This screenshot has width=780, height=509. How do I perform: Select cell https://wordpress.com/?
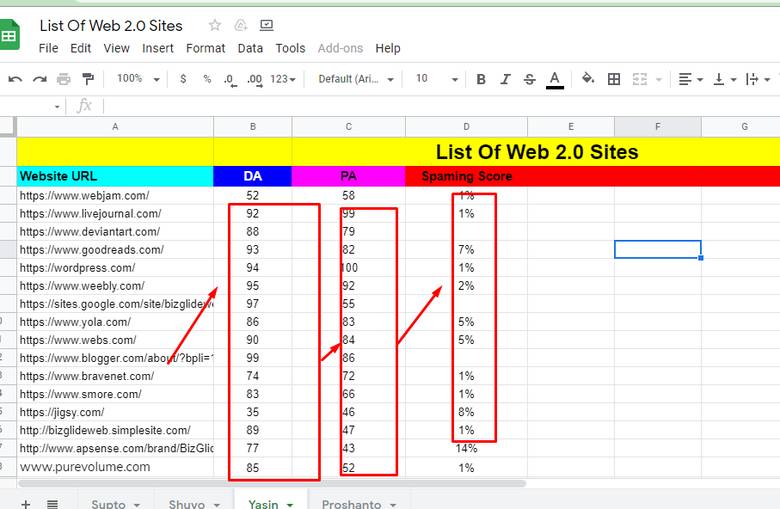click(x=115, y=268)
